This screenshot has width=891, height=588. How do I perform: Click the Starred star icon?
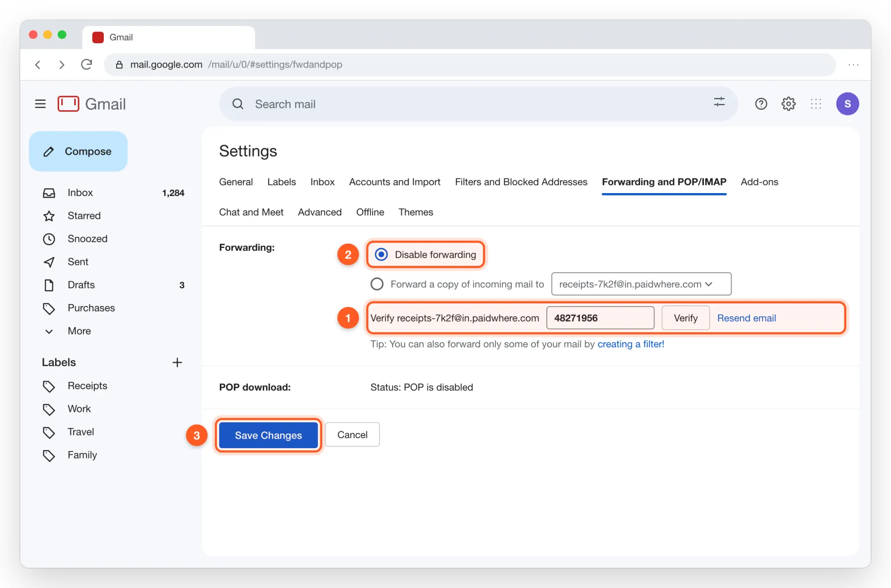click(x=49, y=216)
